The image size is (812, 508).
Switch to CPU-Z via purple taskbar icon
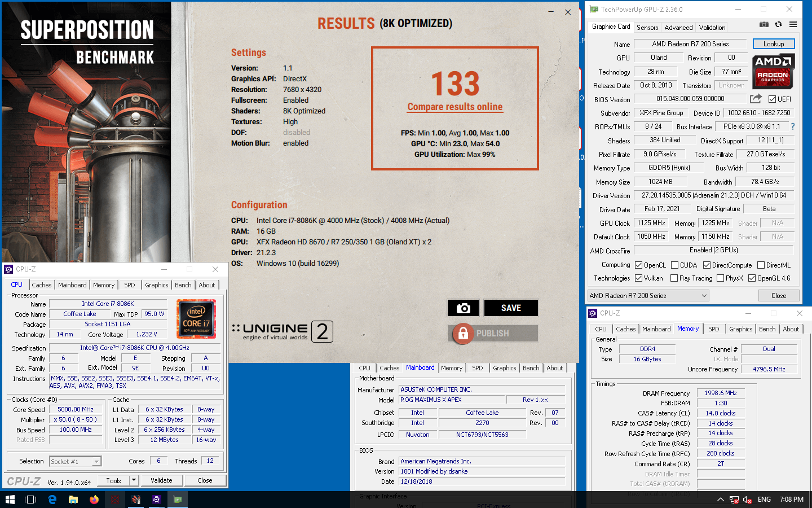point(157,500)
